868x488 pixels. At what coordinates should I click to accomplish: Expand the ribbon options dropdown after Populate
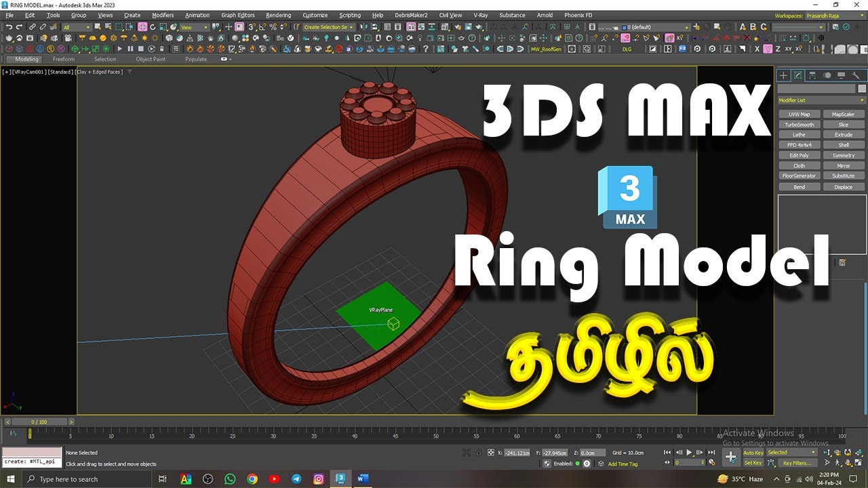click(x=226, y=59)
